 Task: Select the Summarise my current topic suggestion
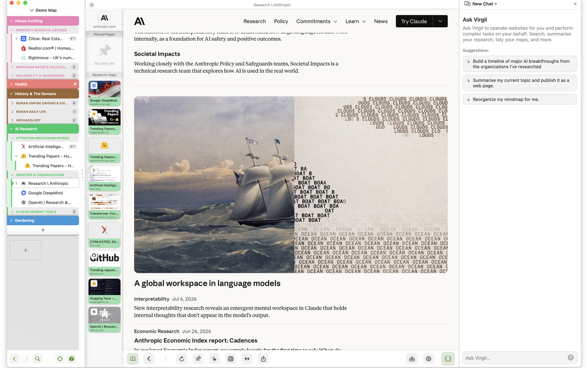click(520, 83)
